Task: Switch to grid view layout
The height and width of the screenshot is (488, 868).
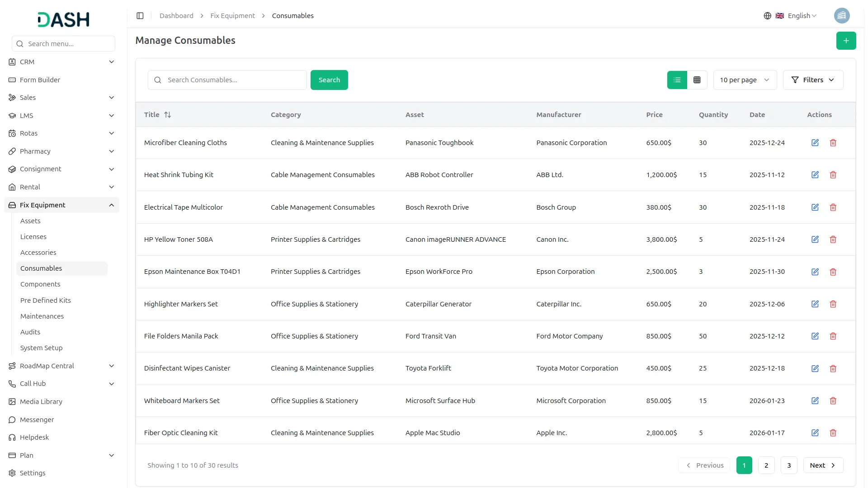Action: click(x=697, y=80)
